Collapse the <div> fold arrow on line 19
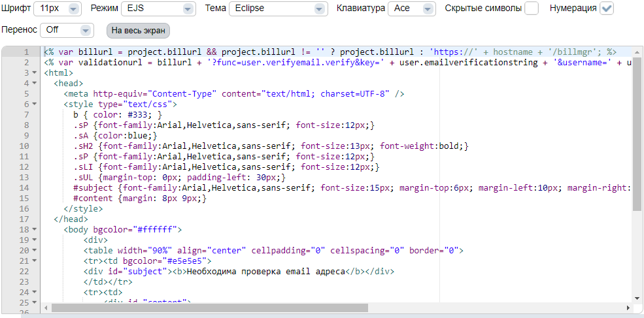This screenshot has height=318, width=644. [34, 240]
